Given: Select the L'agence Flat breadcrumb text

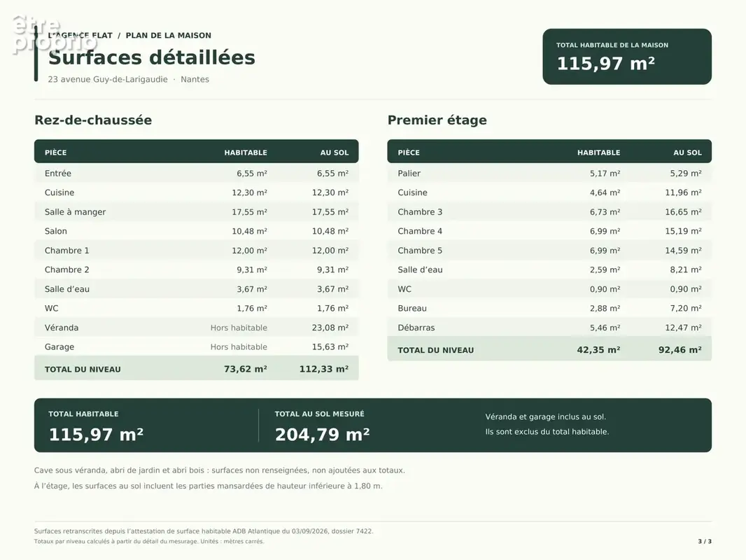Looking at the screenshot, I should point(80,35).
